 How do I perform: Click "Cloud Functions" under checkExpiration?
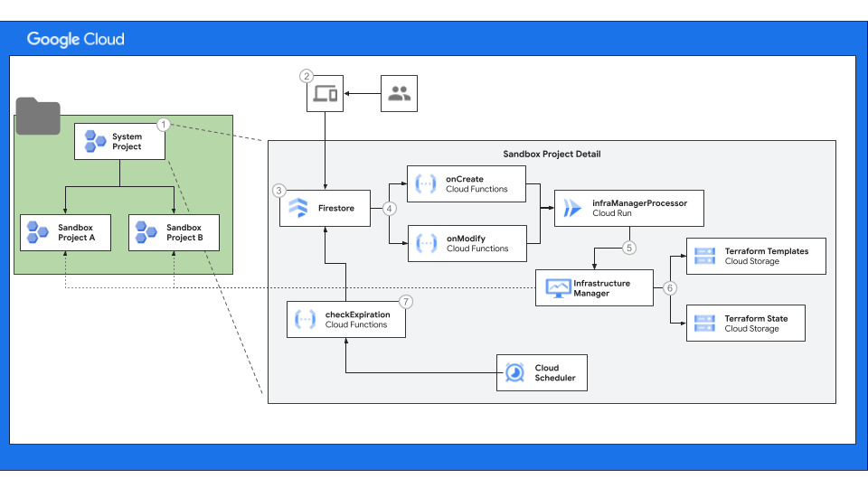coord(356,324)
